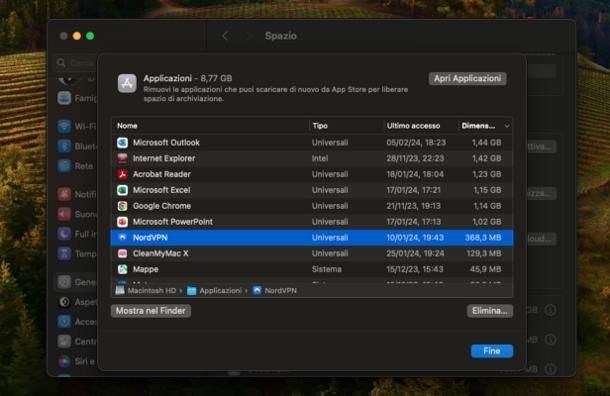Select the Internet Explorer row name
610x396 pixels.
click(x=164, y=158)
